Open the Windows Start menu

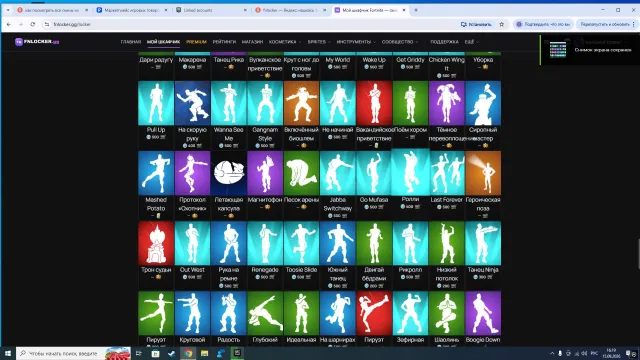[x=8, y=353]
